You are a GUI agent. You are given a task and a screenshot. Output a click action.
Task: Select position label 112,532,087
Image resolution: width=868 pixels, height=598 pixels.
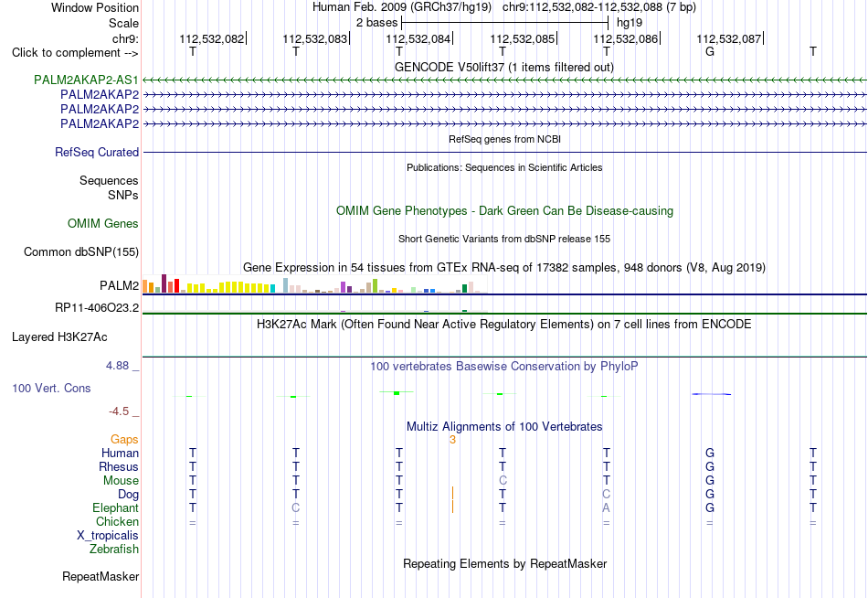(x=728, y=38)
